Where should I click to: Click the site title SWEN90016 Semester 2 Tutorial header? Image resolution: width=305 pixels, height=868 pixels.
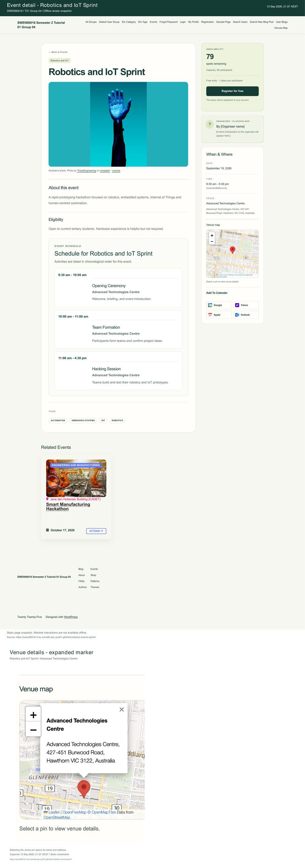(x=41, y=25)
